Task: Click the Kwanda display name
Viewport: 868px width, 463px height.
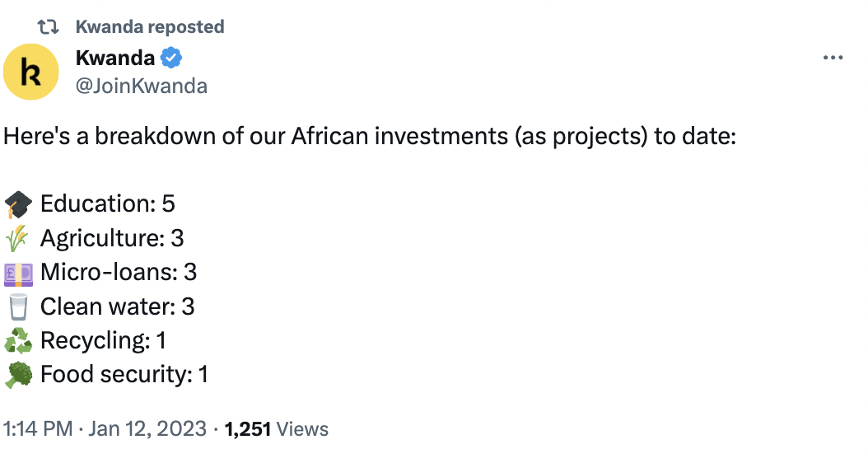Action: coord(115,58)
